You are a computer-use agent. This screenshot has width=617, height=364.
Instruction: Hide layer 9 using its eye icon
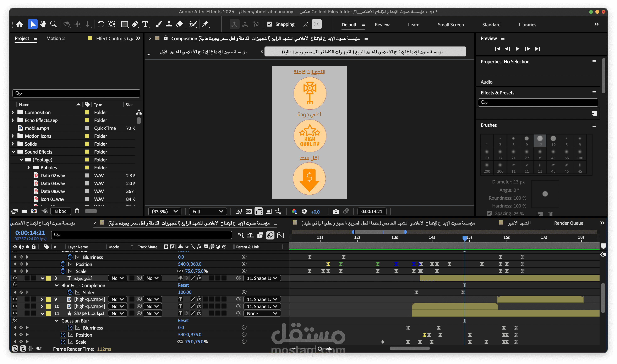[x=15, y=299]
